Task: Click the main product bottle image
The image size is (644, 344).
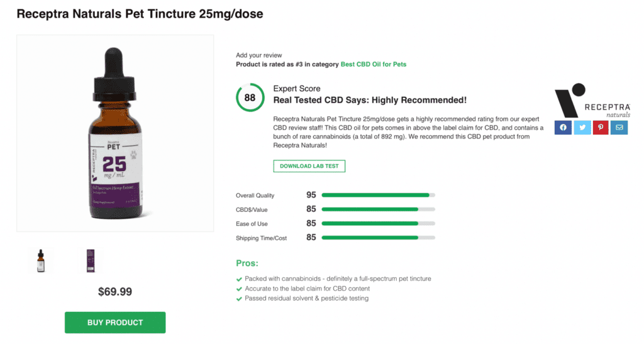Action: tap(115, 133)
